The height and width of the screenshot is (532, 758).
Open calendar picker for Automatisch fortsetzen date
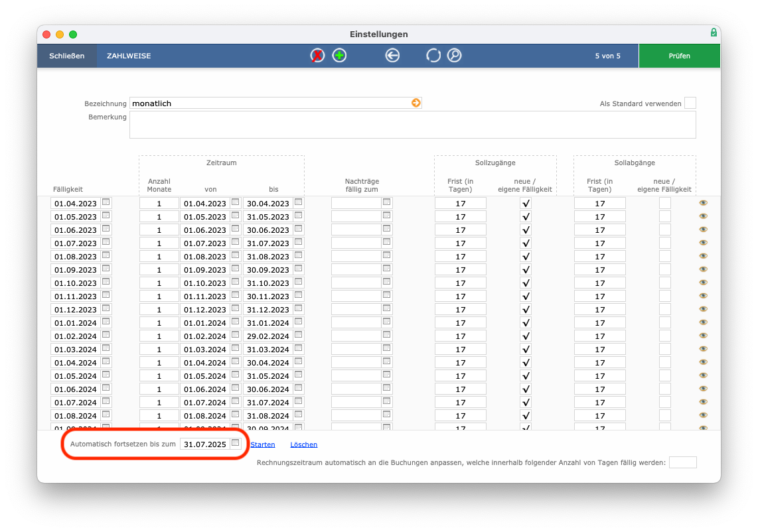(x=236, y=443)
